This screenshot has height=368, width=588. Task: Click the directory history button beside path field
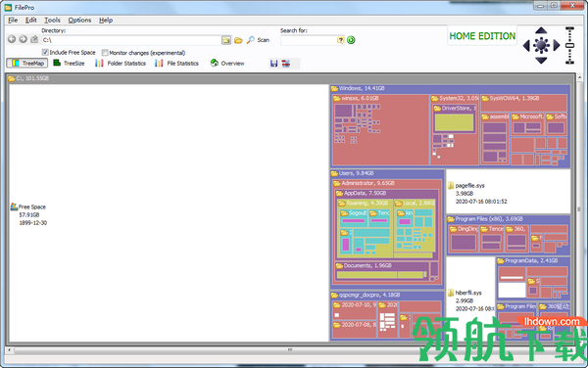coord(226,40)
